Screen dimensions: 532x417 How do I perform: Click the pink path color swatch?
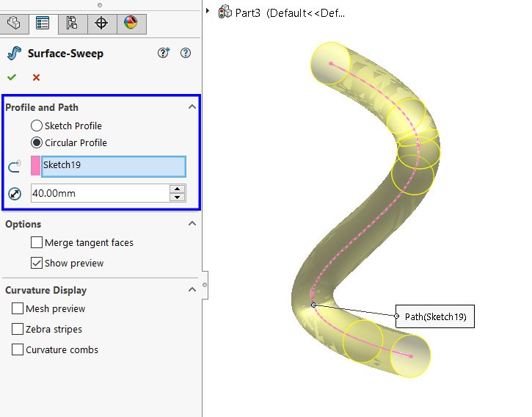pos(36,166)
